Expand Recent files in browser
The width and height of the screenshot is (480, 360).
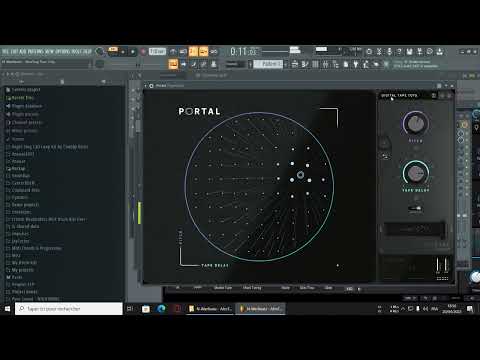(20, 98)
